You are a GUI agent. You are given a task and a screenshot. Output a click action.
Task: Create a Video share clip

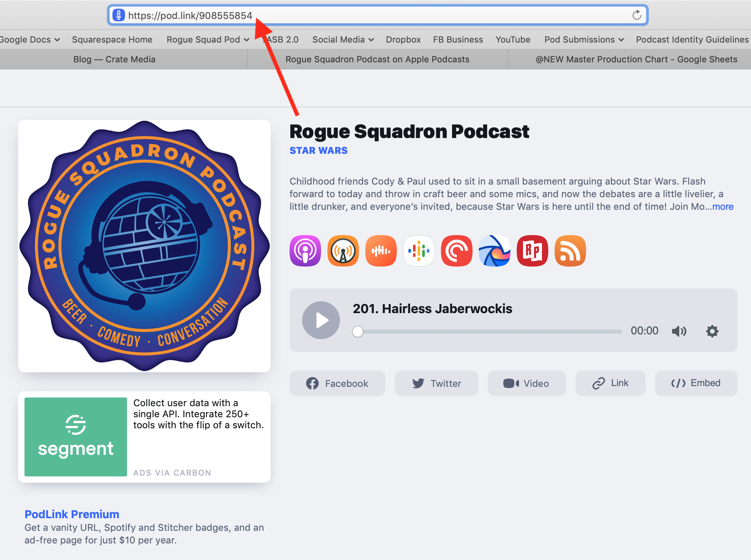pyautogui.click(x=527, y=383)
